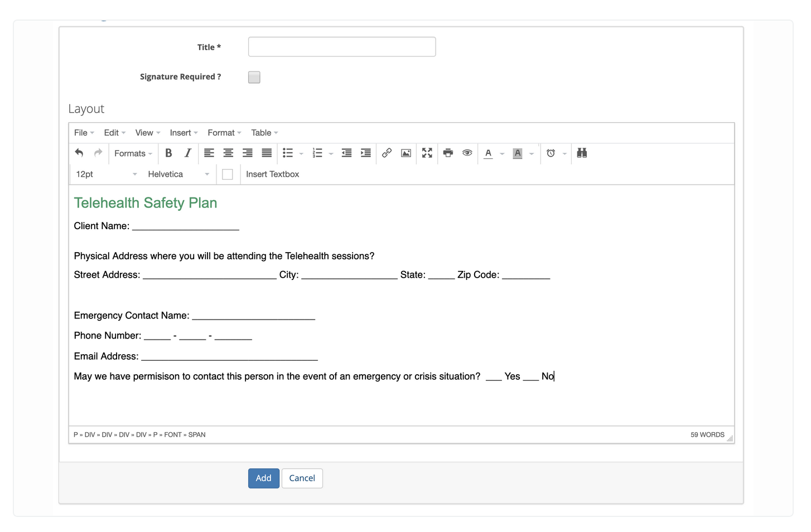The width and height of the screenshot is (811, 532).
Task: Align text left
Action: tap(209, 153)
